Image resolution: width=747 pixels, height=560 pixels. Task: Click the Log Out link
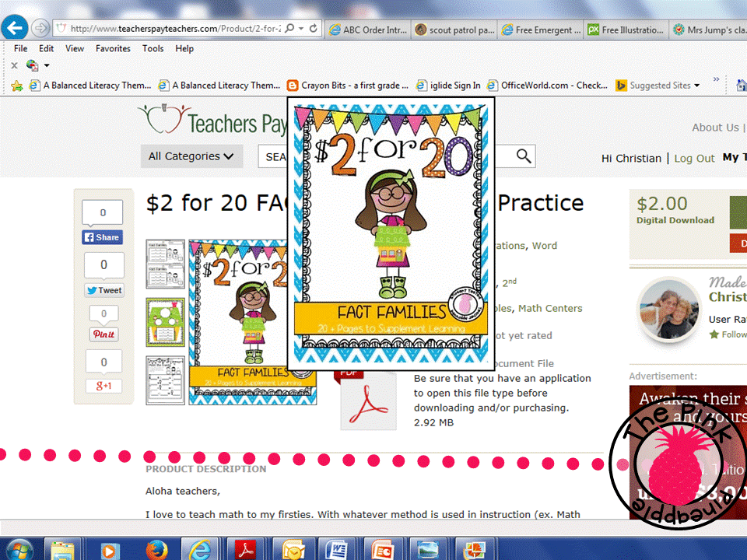pos(694,159)
